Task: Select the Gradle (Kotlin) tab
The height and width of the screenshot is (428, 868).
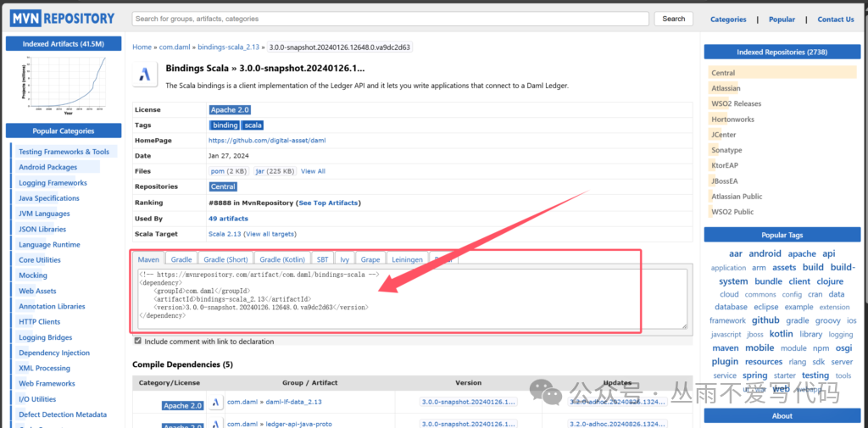Action: pos(282,259)
